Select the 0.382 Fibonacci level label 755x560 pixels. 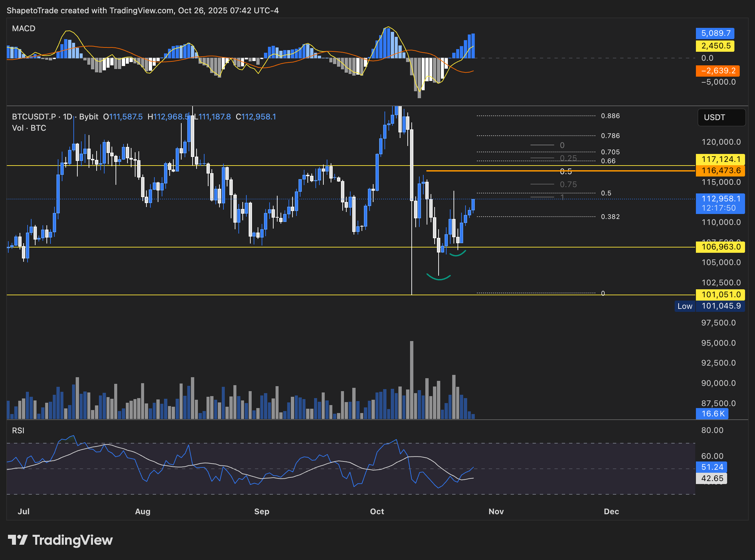[x=610, y=217]
